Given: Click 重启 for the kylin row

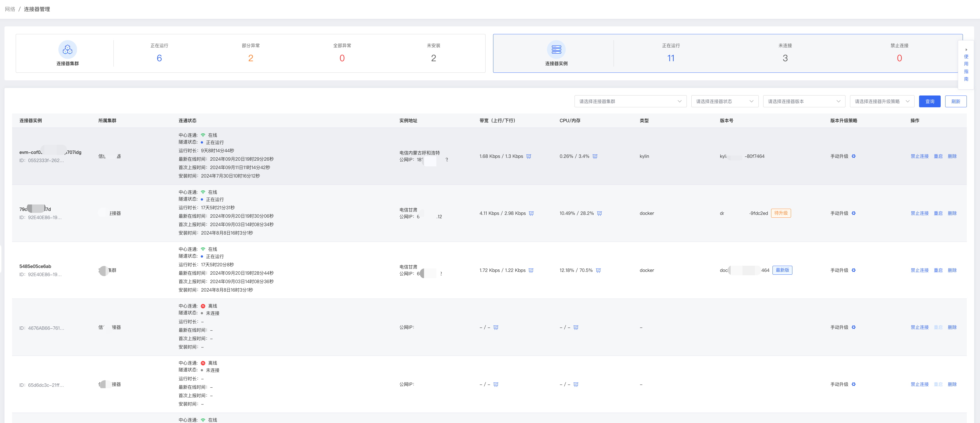Looking at the screenshot, I should coord(938,156).
